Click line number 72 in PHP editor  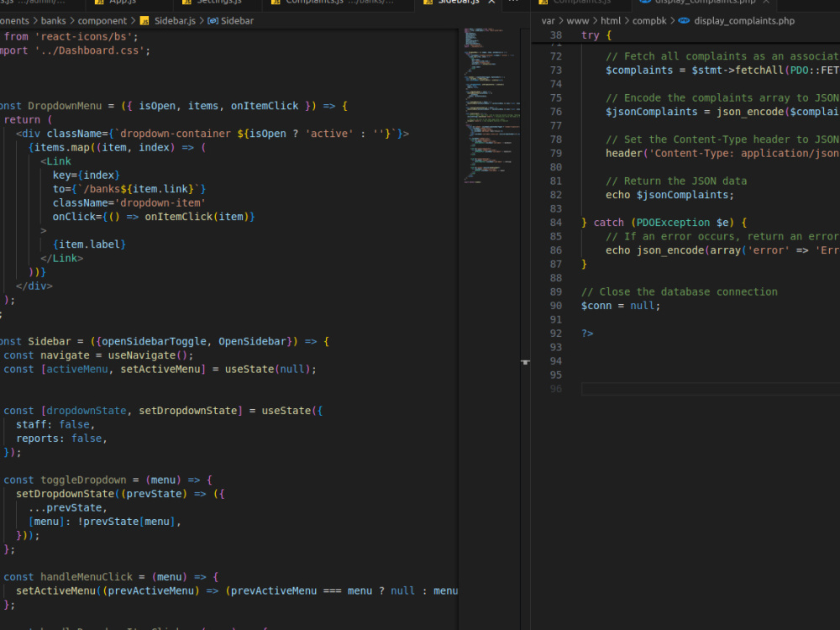pyautogui.click(x=556, y=56)
